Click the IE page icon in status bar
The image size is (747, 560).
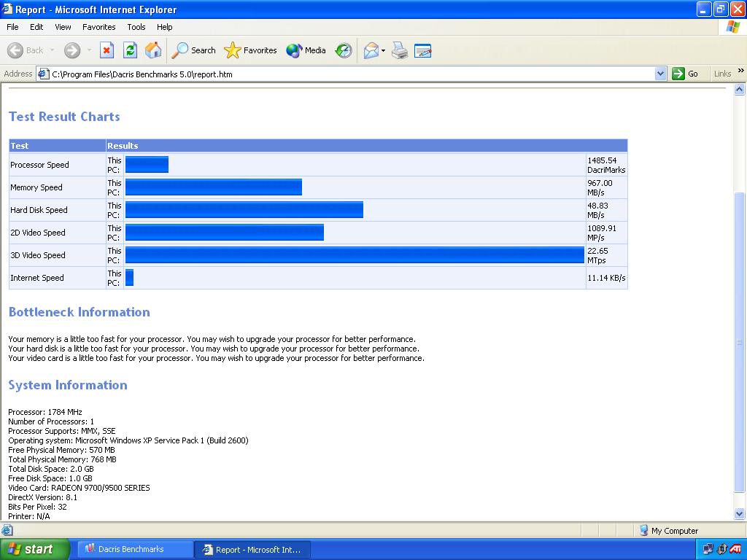click(x=7, y=530)
